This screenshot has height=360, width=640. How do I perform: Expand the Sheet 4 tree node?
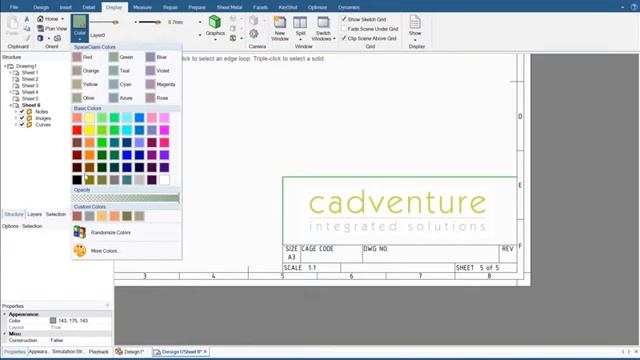[11, 92]
